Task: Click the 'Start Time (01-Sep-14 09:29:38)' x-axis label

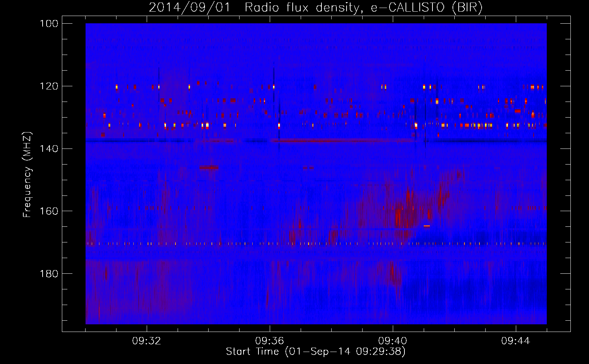Action: (x=316, y=352)
